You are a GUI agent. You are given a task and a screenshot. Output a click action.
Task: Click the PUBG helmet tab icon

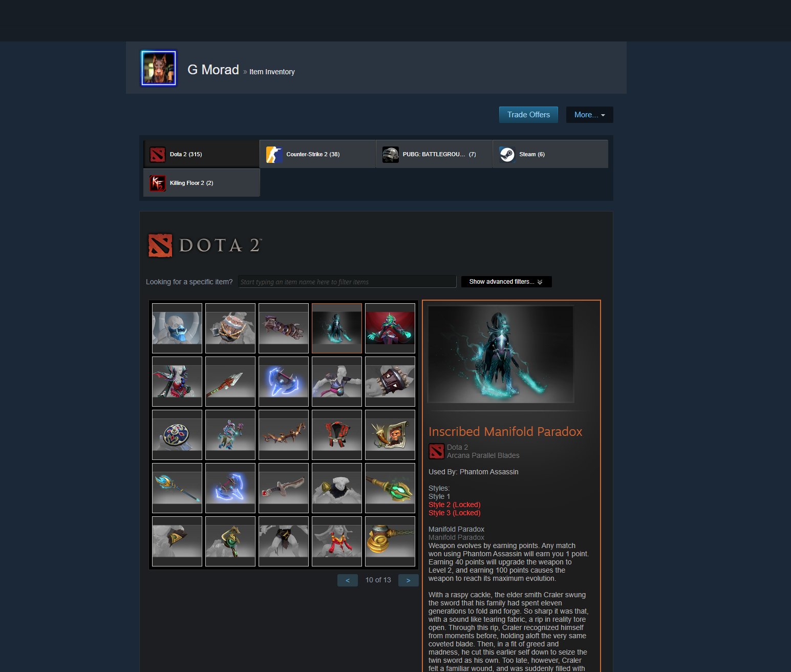[391, 154]
